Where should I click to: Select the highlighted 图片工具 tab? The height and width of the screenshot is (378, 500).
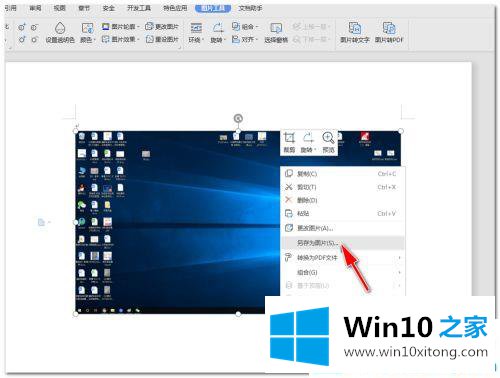click(x=213, y=8)
